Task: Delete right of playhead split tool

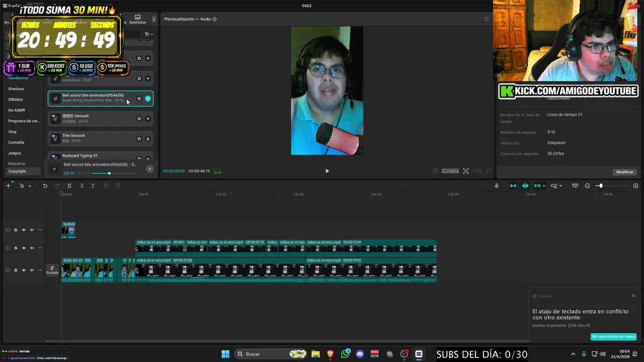Action: click(x=94, y=186)
